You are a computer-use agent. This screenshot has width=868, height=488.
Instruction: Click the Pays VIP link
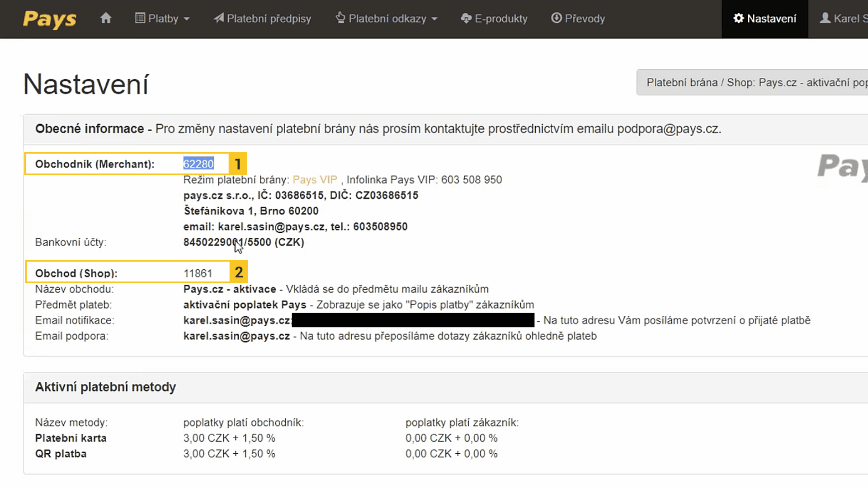(x=315, y=180)
